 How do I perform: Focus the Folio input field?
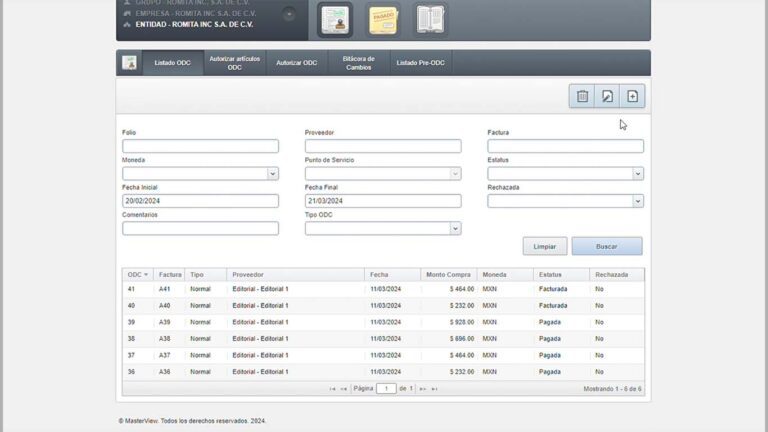click(200, 146)
